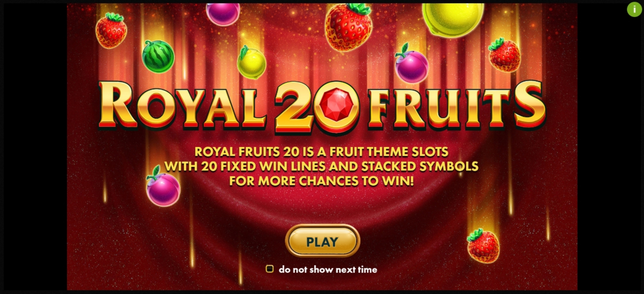Click the gold PLAY button

(x=322, y=241)
